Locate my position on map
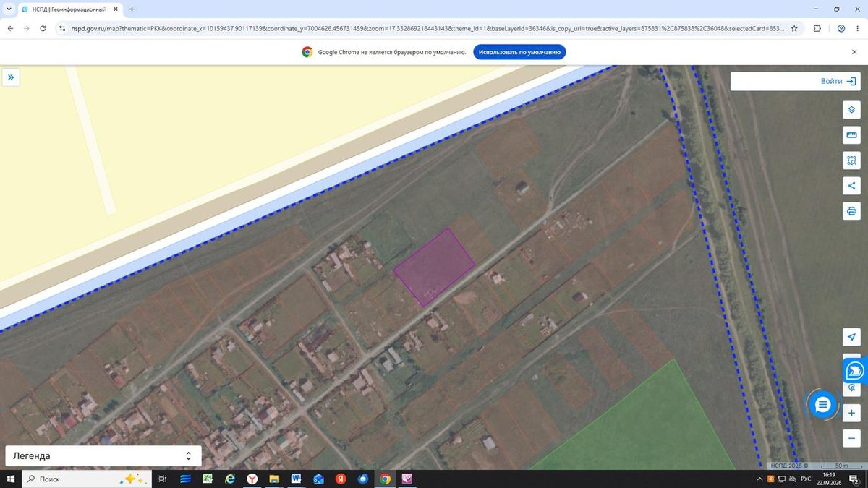The height and width of the screenshot is (488, 868). click(851, 338)
